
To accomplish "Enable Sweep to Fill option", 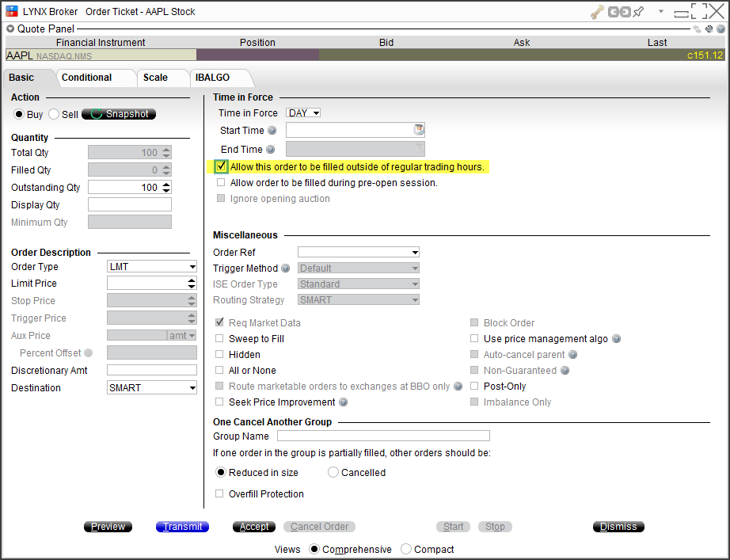I will tap(219, 339).
